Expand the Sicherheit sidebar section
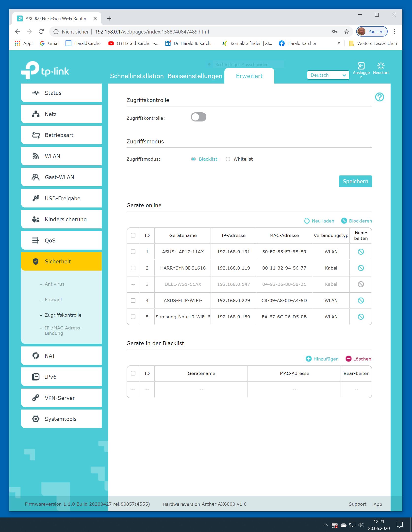 61,261
